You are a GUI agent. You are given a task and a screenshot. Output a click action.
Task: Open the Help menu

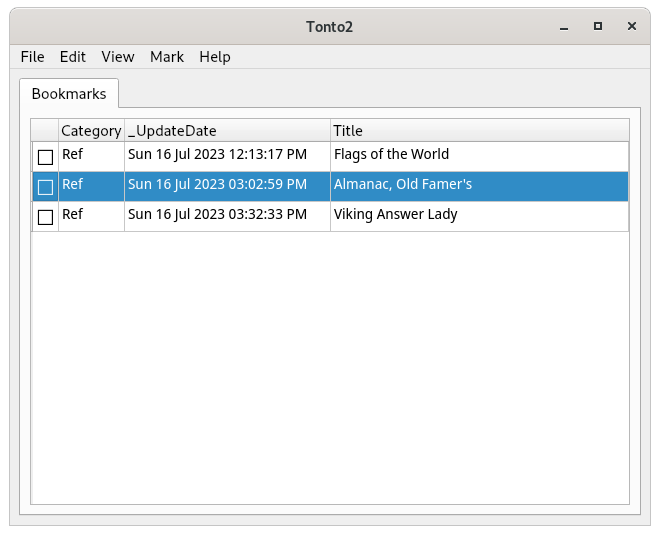click(215, 57)
